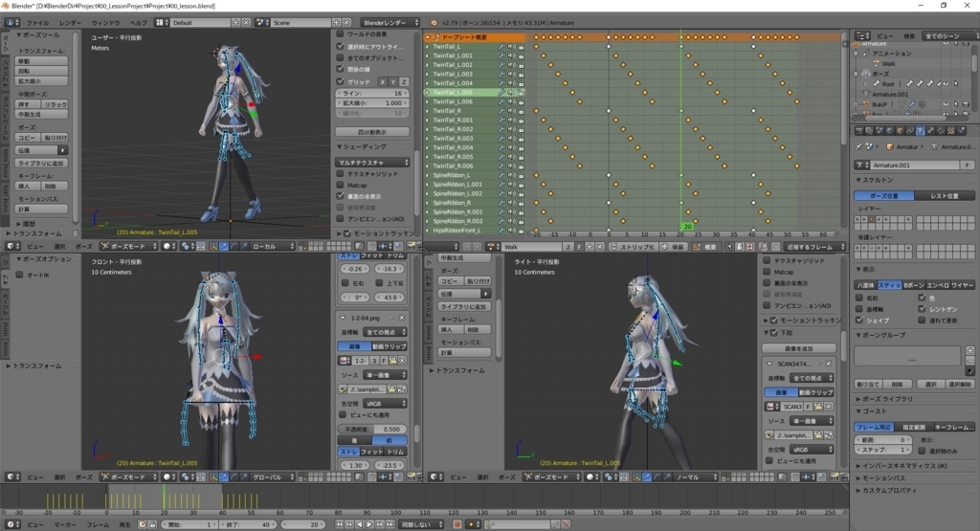Viewport: 980px width, 531px height.
Task: Open Multitexture shading dropdown
Action: pyautogui.click(x=372, y=163)
